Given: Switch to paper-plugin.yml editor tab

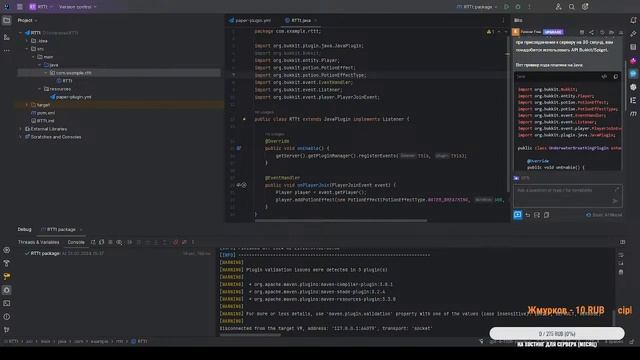Looking at the screenshot, I should pyautogui.click(x=249, y=20).
